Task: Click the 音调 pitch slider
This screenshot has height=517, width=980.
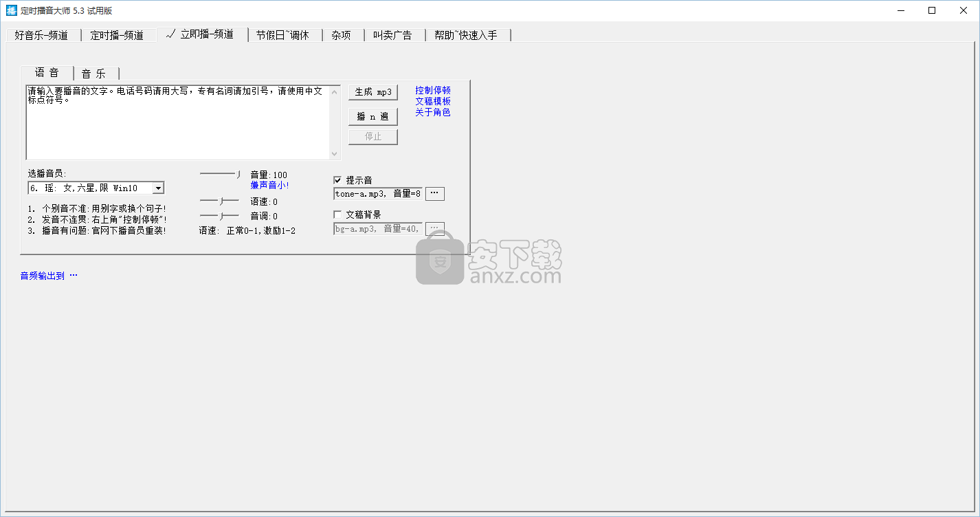Action: point(220,217)
